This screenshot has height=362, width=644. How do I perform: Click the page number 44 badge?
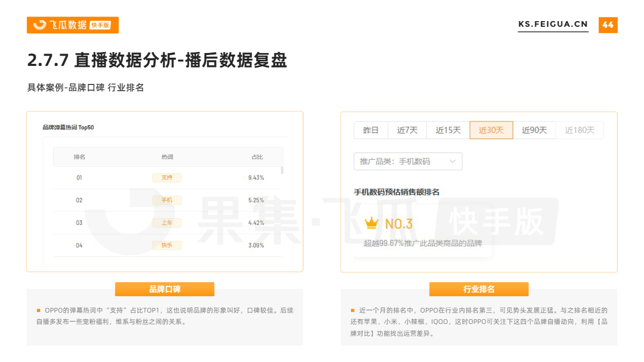tap(608, 25)
